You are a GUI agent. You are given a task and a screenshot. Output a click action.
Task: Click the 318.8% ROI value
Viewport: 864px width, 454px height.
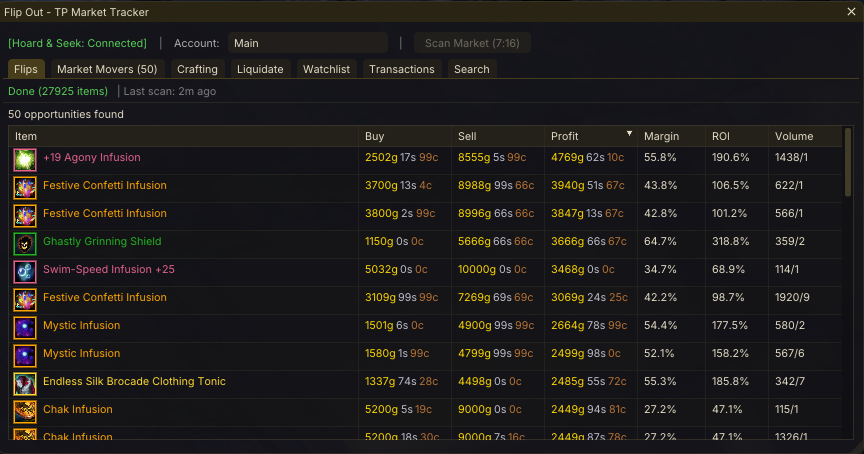point(730,241)
